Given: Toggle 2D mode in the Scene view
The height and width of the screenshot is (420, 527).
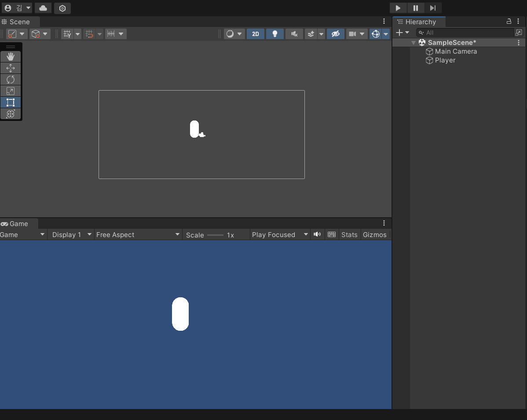Looking at the screenshot, I should pyautogui.click(x=256, y=34).
